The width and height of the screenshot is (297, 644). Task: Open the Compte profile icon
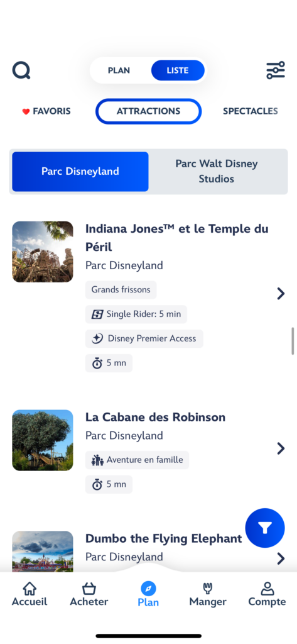pos(267,588)
